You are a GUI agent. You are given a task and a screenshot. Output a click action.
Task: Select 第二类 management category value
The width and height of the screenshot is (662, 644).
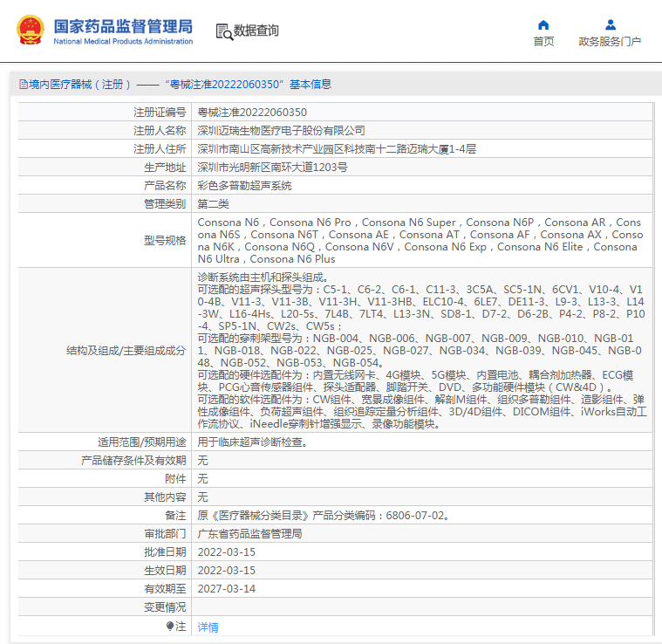[213, 204]
